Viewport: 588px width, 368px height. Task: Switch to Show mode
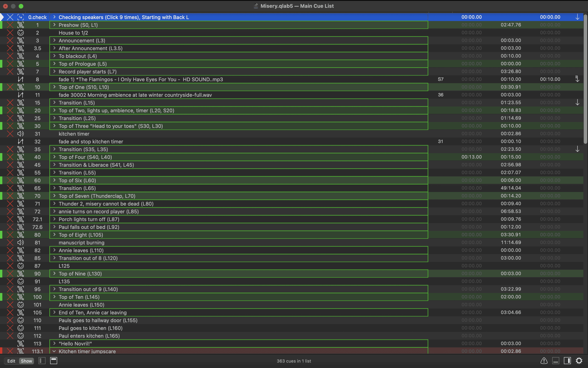26,361
